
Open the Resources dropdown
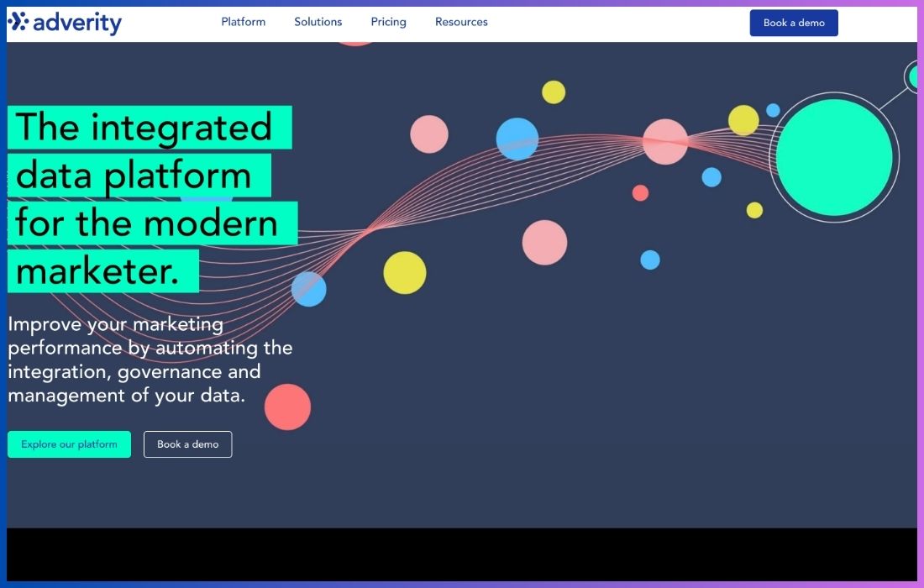[461, 22]
